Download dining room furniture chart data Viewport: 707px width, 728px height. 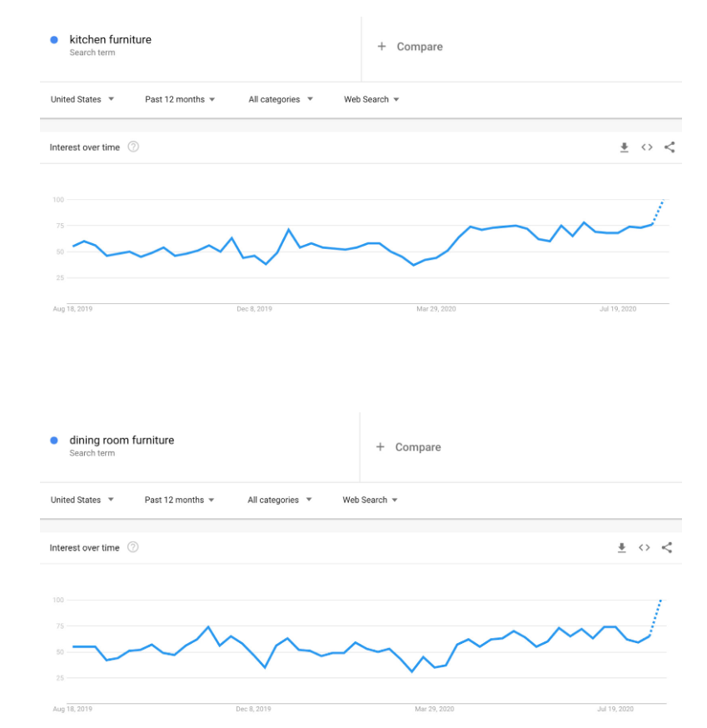click(621, 548)
